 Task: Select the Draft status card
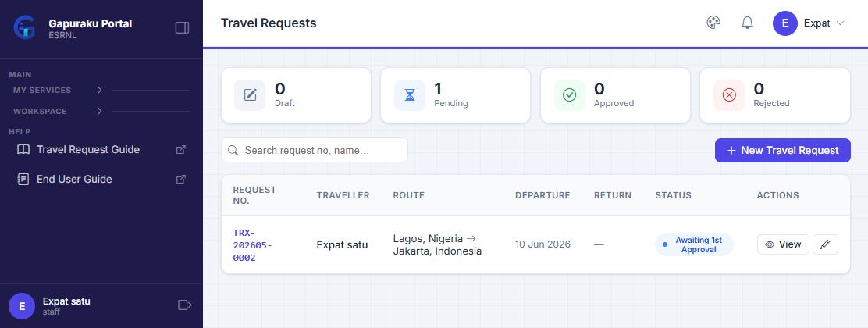[296, 95]
